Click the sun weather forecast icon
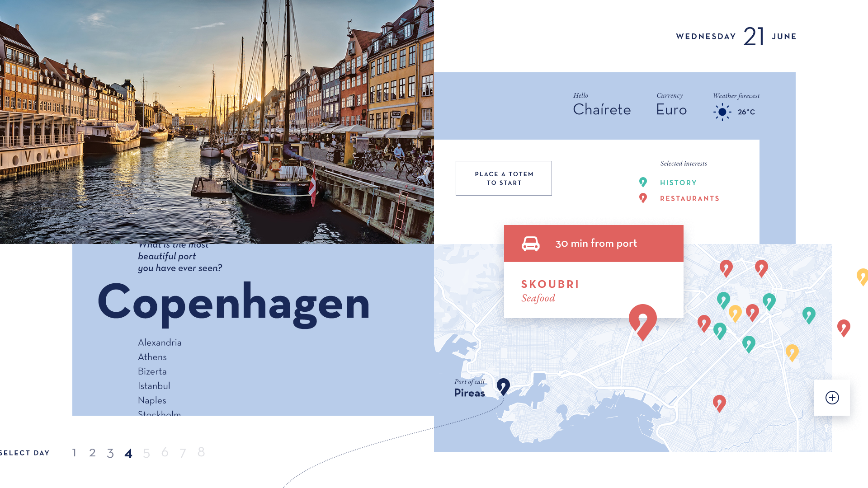Screen dimensions: 868x488 pos(722,112)
